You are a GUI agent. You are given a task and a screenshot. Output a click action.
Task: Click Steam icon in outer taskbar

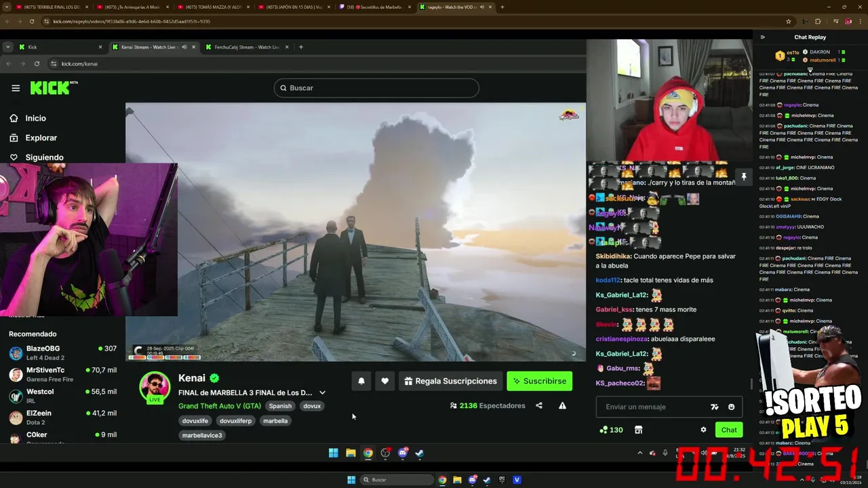(x=487, y=480)
